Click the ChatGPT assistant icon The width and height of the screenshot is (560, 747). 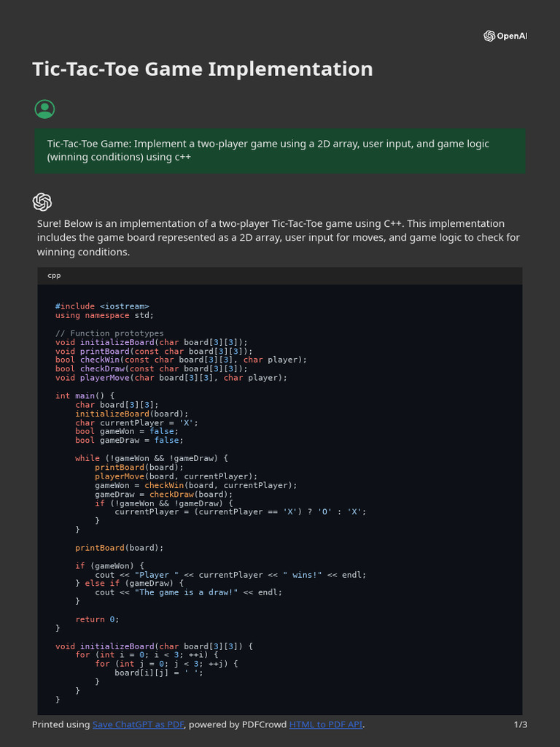coord(42,202)
